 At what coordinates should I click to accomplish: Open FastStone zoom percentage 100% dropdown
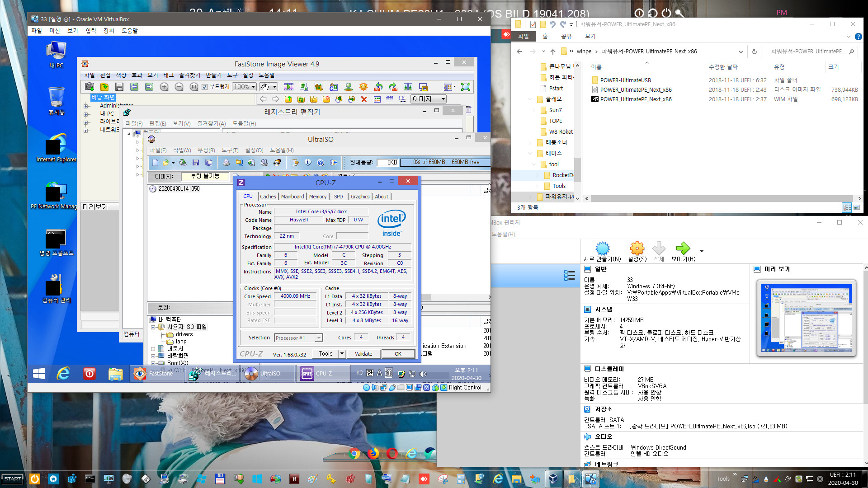[x=254, y=87]
